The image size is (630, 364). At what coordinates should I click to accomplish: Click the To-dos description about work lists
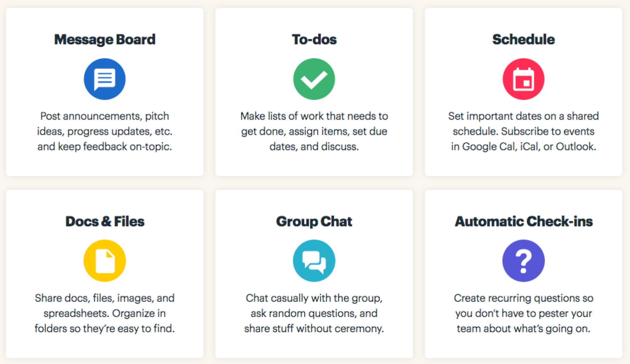coord(314,131)
